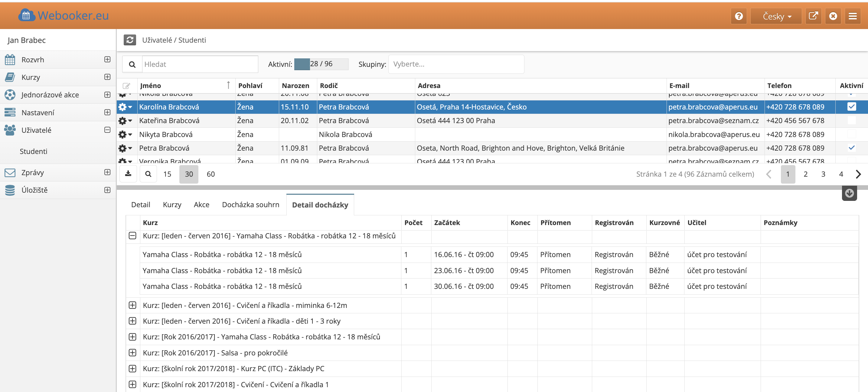The width and height of the screenshot is (868, 392).
Task: Go to next page with right chevron
Action: [x=858, y=174]
